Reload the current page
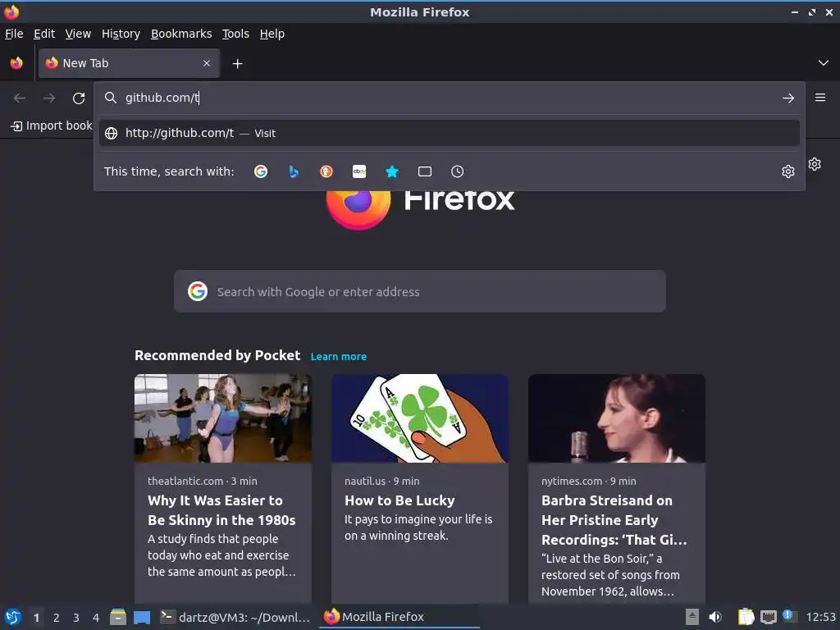Image resolution: width=840 pixels, height=630 pixels. tap(79, 98)
